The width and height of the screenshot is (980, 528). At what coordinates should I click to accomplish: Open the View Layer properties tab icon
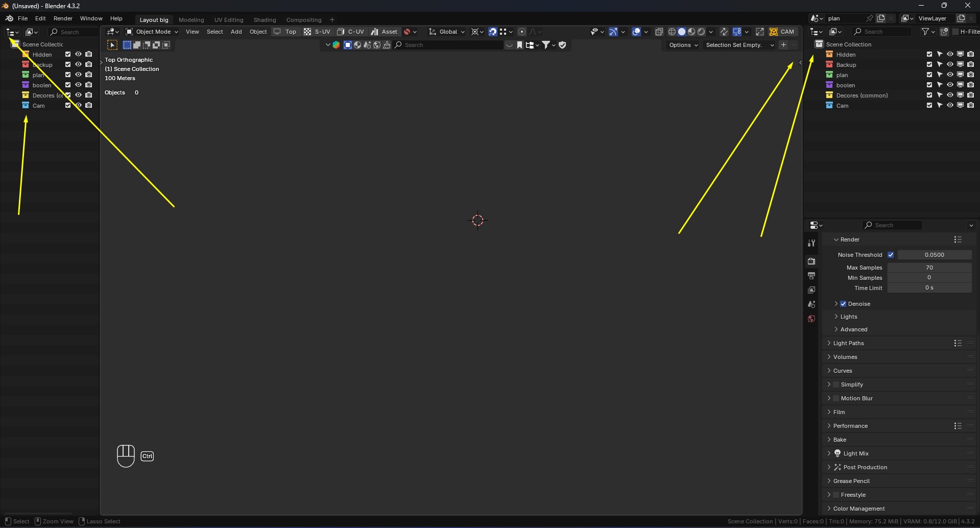811,290
